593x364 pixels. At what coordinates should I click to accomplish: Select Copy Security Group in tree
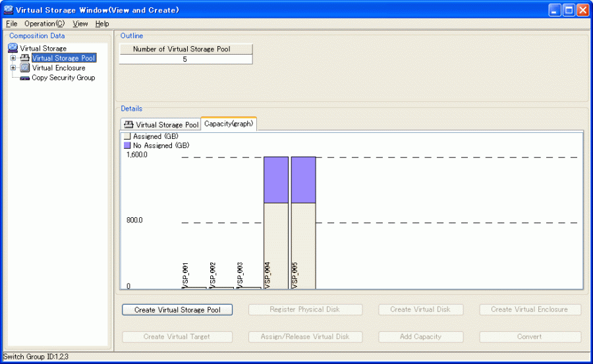pyautogui.click(x=63, y=78)
